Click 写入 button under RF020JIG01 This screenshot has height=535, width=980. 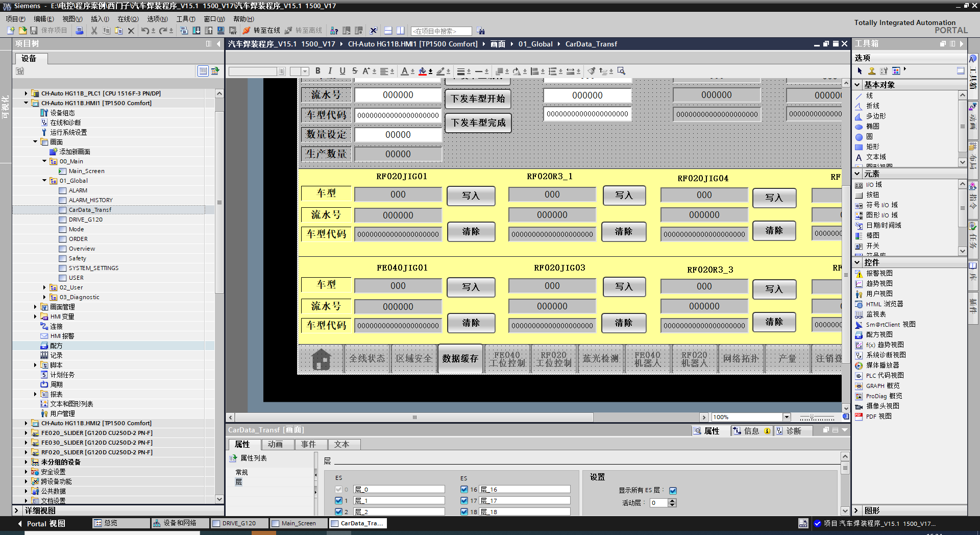click(x=471, y=196)
